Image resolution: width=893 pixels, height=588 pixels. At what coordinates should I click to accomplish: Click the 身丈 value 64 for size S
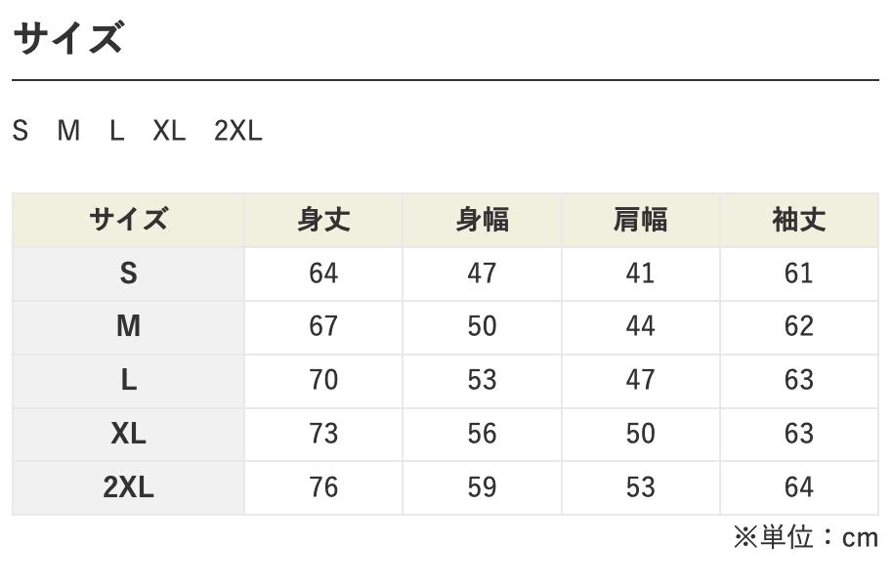tap(323, 273)
